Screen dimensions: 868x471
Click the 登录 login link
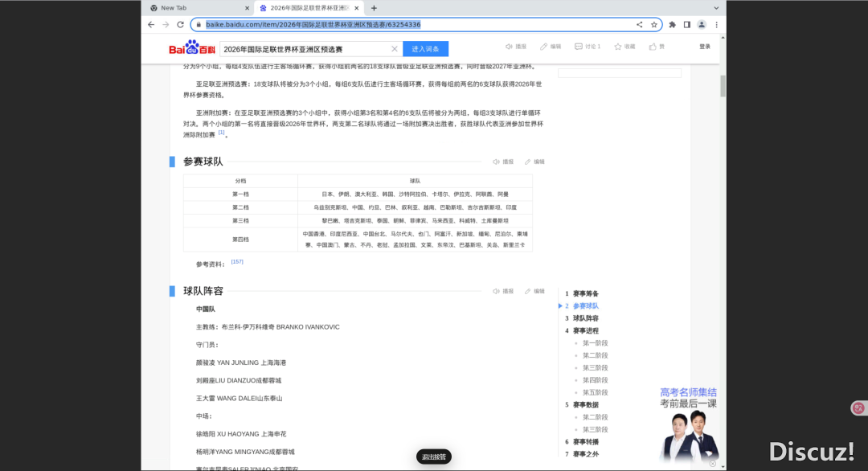704,47
